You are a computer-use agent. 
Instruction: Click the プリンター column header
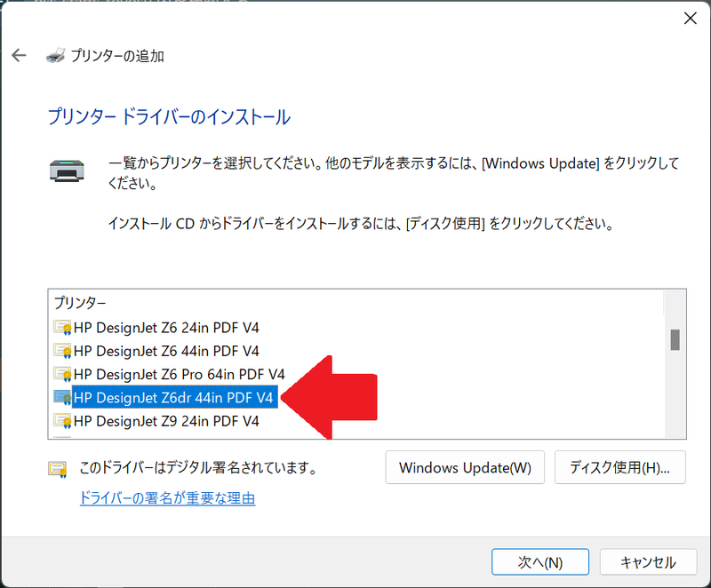(80, 303)
